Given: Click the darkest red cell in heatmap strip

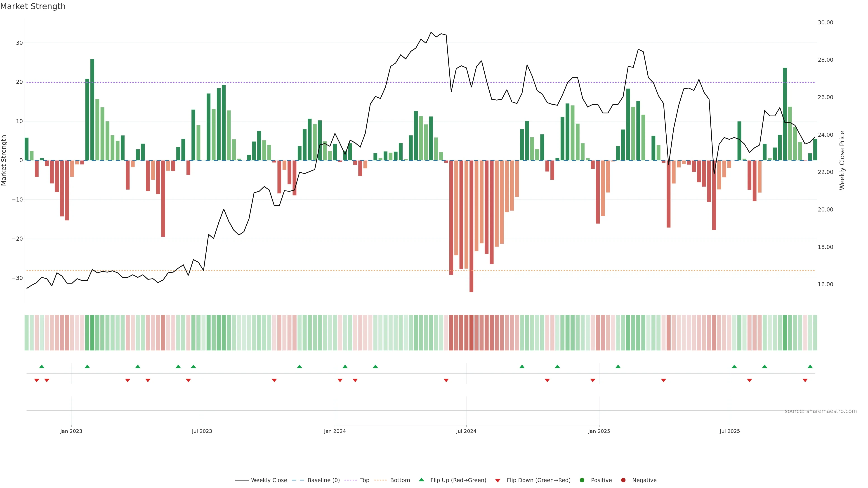Looking at the screenshot, I should click(471, 332).
